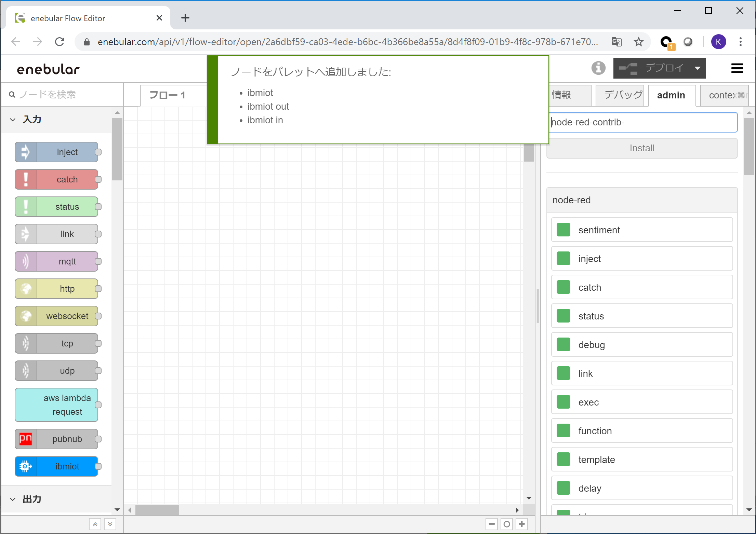
Task: Select the ibmiot node in palette
Action: (x=57, y=466)
